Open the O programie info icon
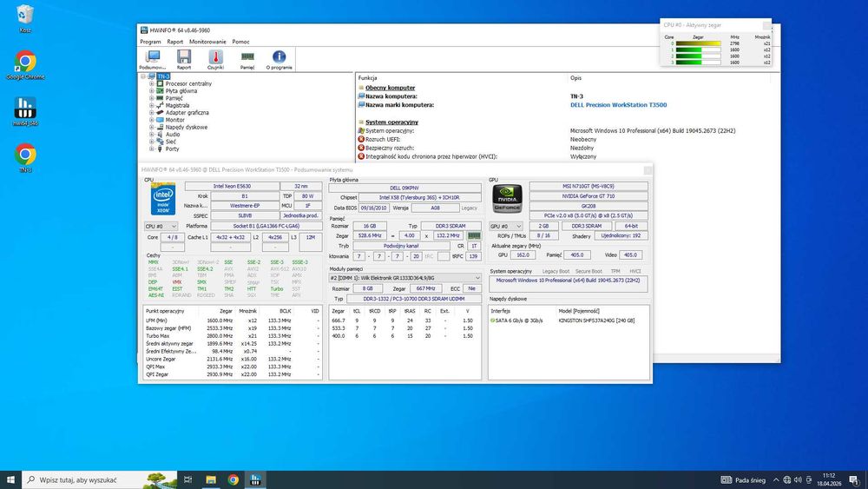Image resolution: width=868 pixels, height=489 pixels. (279, 59)
